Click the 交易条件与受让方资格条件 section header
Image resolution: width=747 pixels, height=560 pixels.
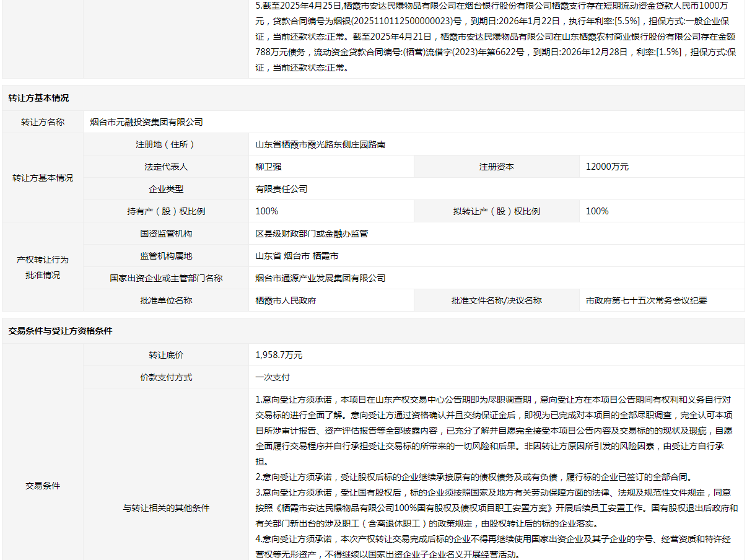point(373,331)
